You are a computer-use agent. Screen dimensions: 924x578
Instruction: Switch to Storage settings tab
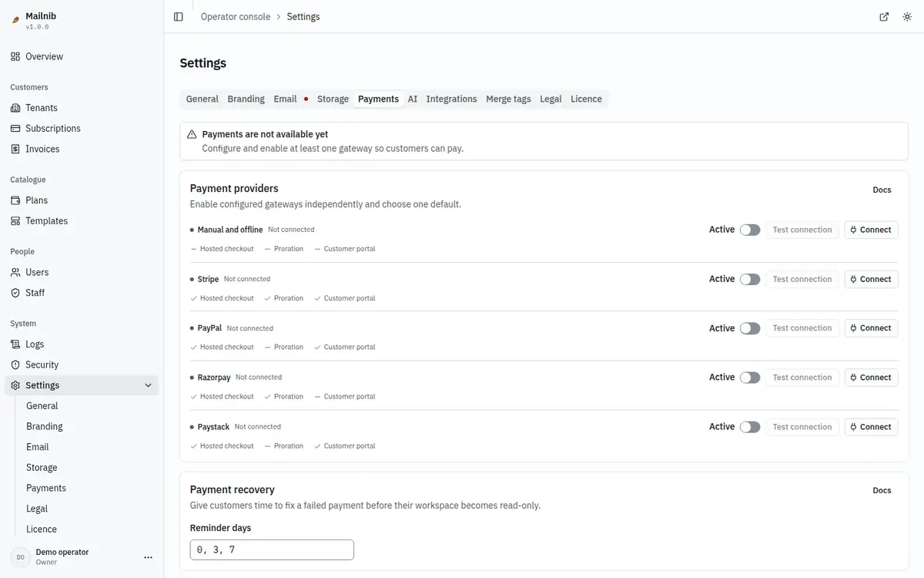pyautogui.click(x=333, y=99)
